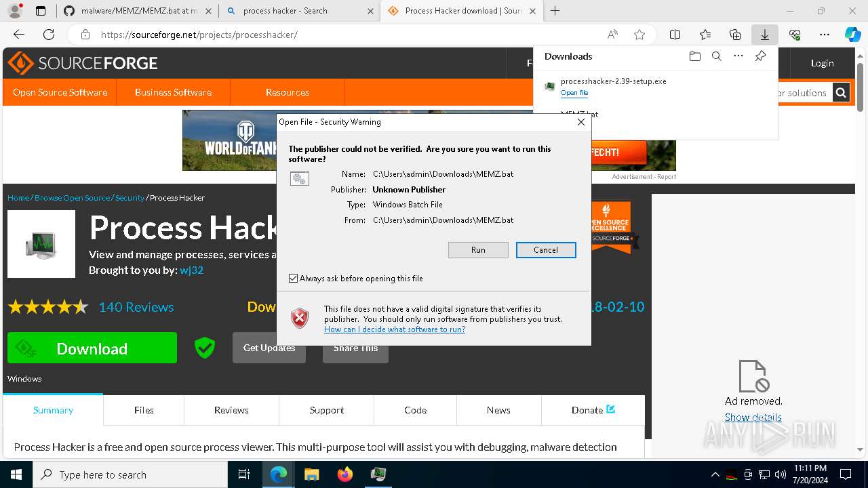Viewport: 868px width, 488px height.
Task: Pin the Downloads panel
Action: tap(761, 56)
